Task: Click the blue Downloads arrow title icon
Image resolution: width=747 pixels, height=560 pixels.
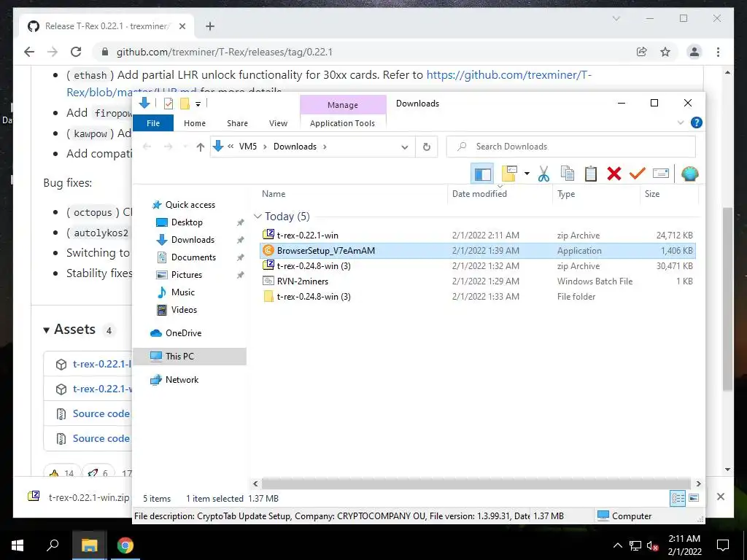Action: point(144,103)
